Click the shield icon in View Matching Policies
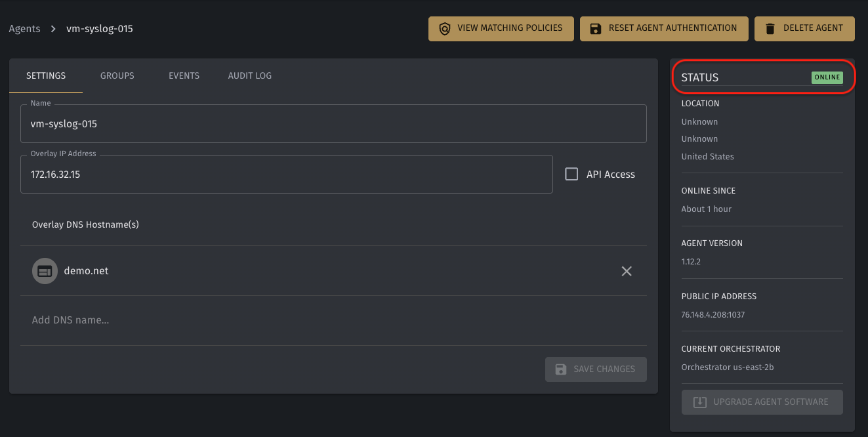 coord(445,29)
